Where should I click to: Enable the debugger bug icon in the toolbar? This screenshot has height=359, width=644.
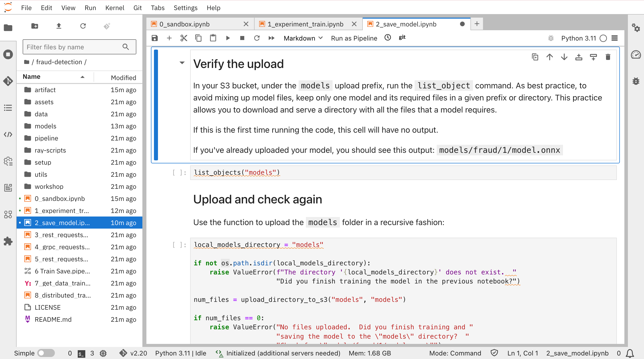pyautogui.click(x=551, y=38)
